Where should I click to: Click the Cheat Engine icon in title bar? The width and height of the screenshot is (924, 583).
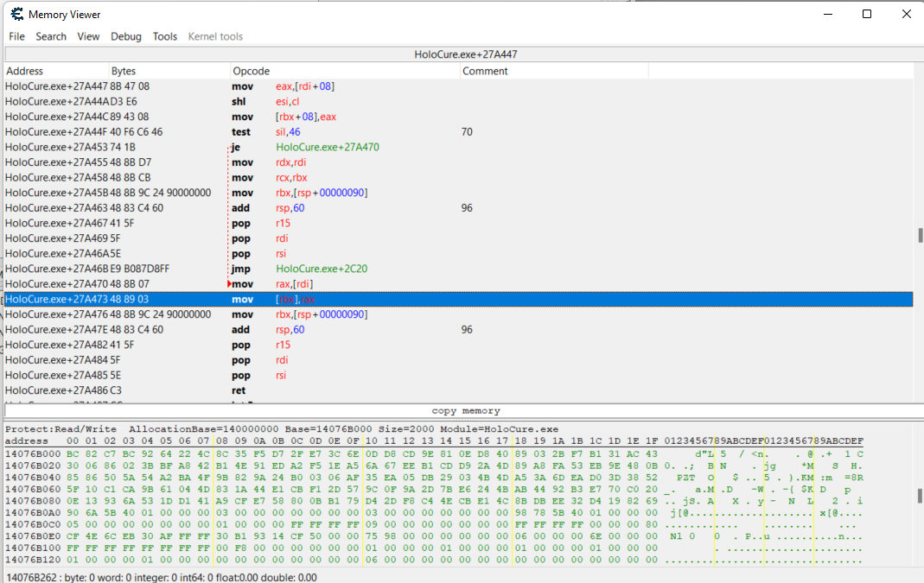pyautogui.click(x=16, y=14)
